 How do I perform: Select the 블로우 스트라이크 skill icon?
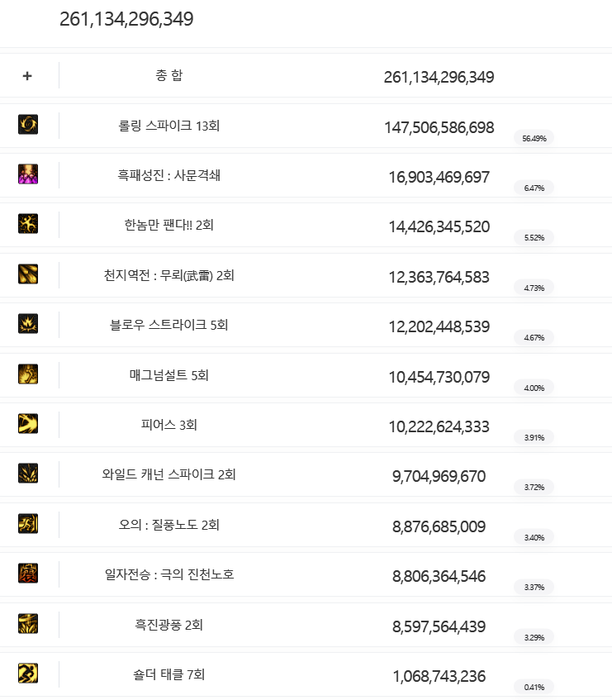28,324
